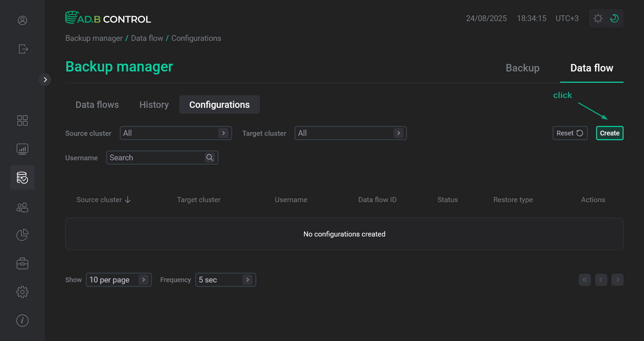Open the 'Show 10 per page' dropdown
The width and height of the screenshot is (644, 341).
[x=118, y=280]
